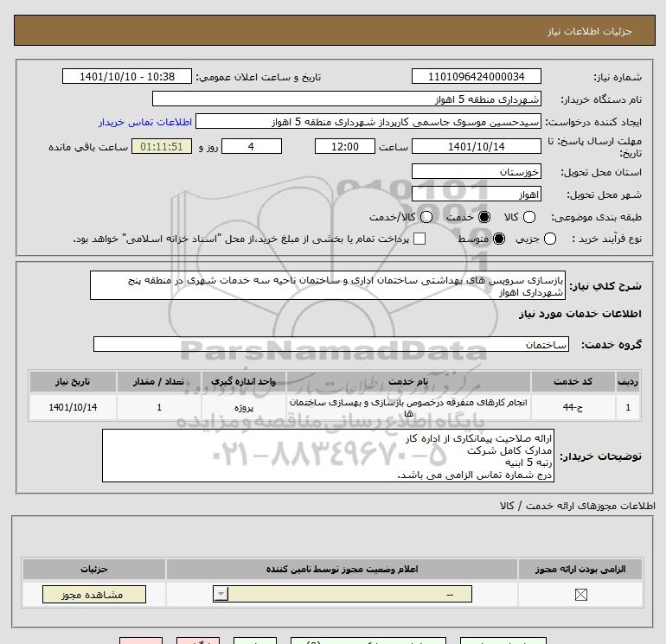The height and width of the screenshot is (644, 666).
Task: Click the service name cell in row 1
Action: pos(408,407)
